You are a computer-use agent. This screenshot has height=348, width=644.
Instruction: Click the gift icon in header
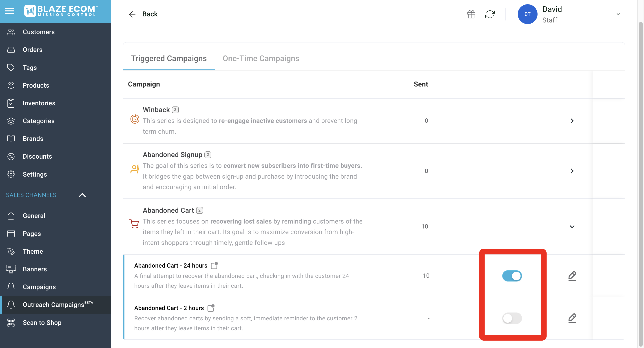pos(471,14)
